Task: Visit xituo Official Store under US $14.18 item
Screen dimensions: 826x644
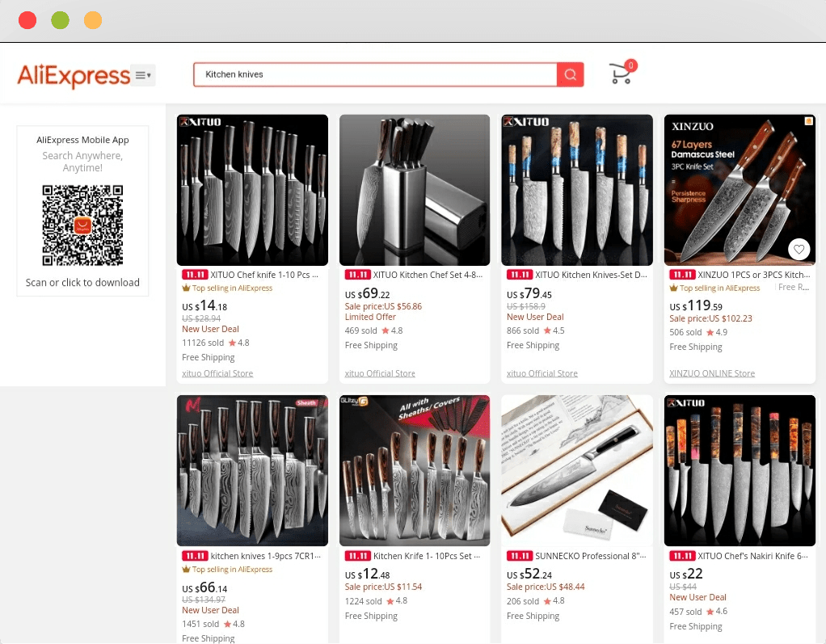Action: [217, 373]
